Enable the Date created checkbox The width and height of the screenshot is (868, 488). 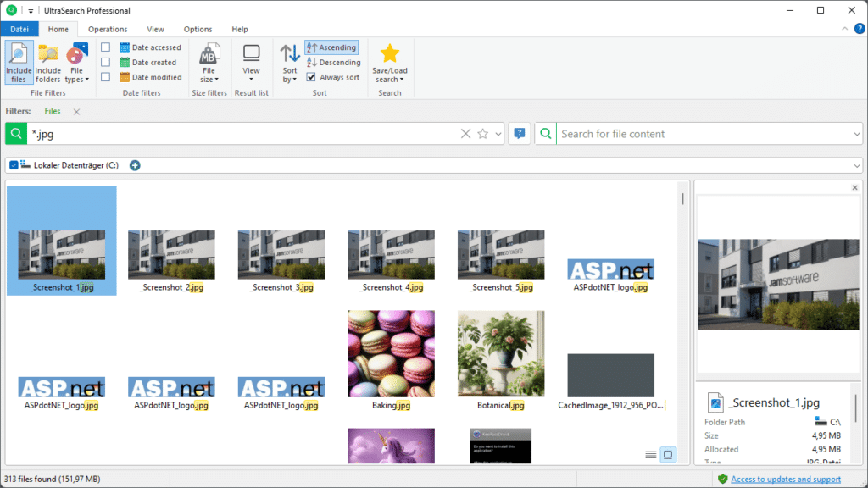[105, 63]
